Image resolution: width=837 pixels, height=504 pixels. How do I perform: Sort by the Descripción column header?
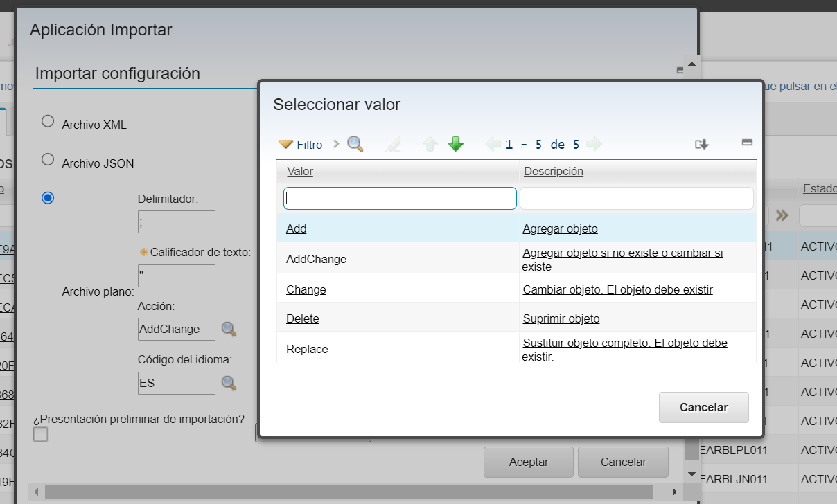[553, 171]
